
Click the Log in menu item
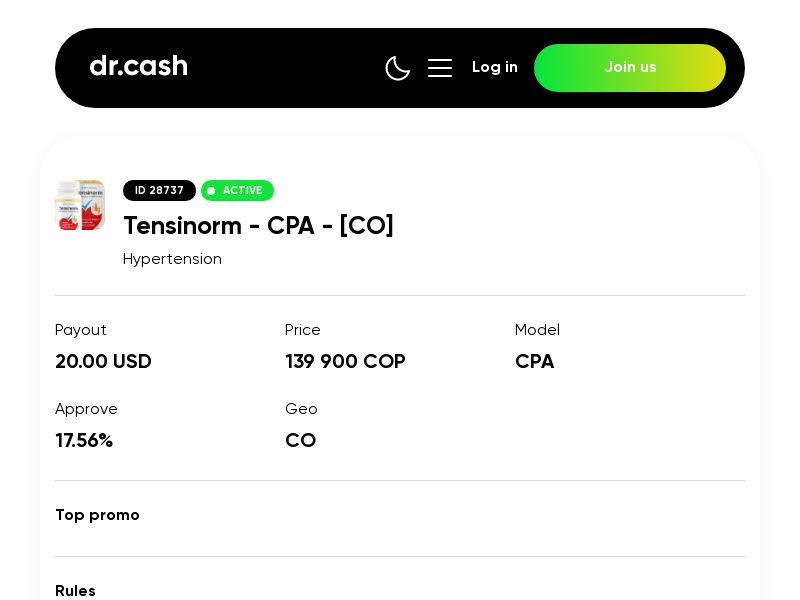[x=495, y=67]
